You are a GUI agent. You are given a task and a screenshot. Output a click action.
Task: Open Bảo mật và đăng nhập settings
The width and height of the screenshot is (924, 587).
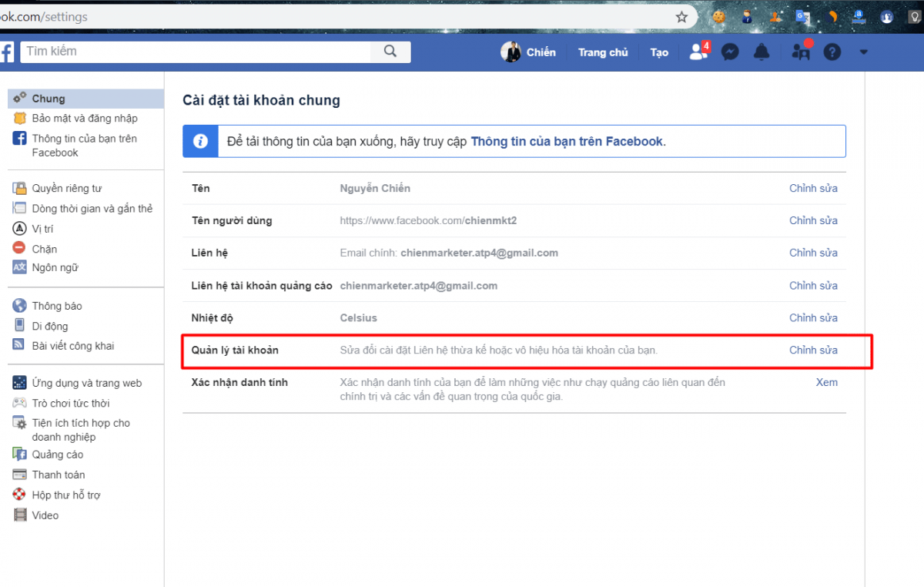pos(85,119)
